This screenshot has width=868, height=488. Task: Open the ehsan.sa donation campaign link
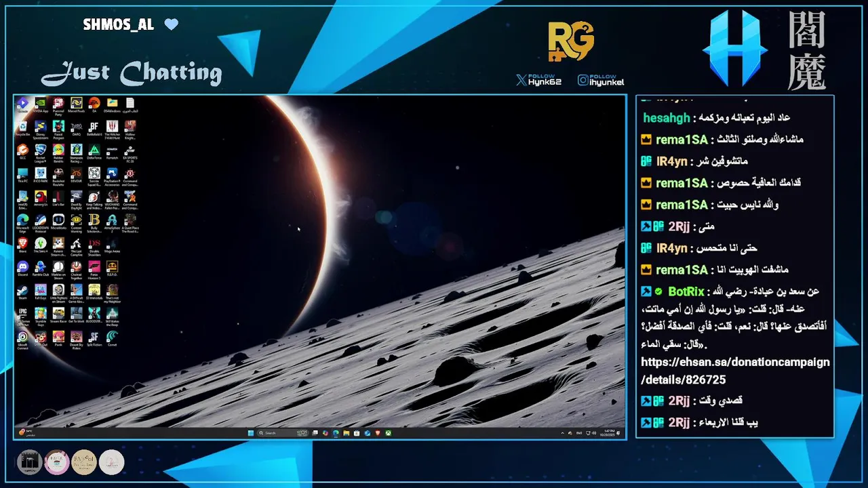pyautogui.click(x=735, y=371)
